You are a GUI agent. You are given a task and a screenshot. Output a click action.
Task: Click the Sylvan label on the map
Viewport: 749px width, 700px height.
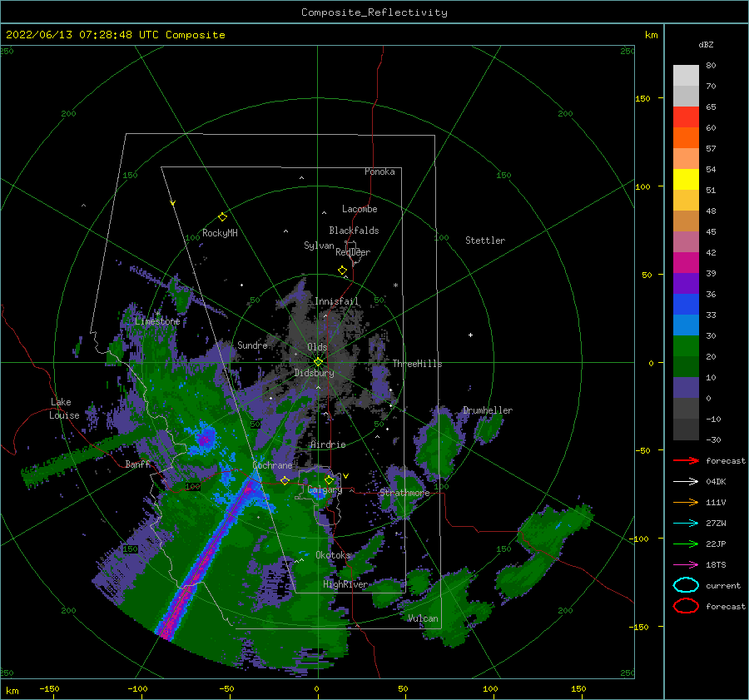[319, 246]
